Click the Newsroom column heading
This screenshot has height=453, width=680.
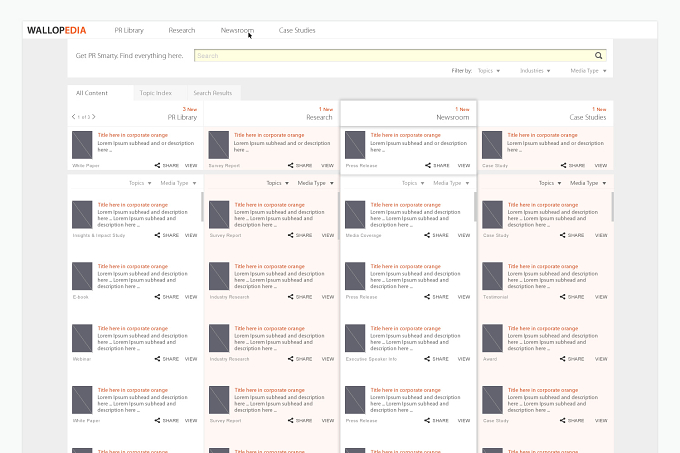tap(453, 117)
